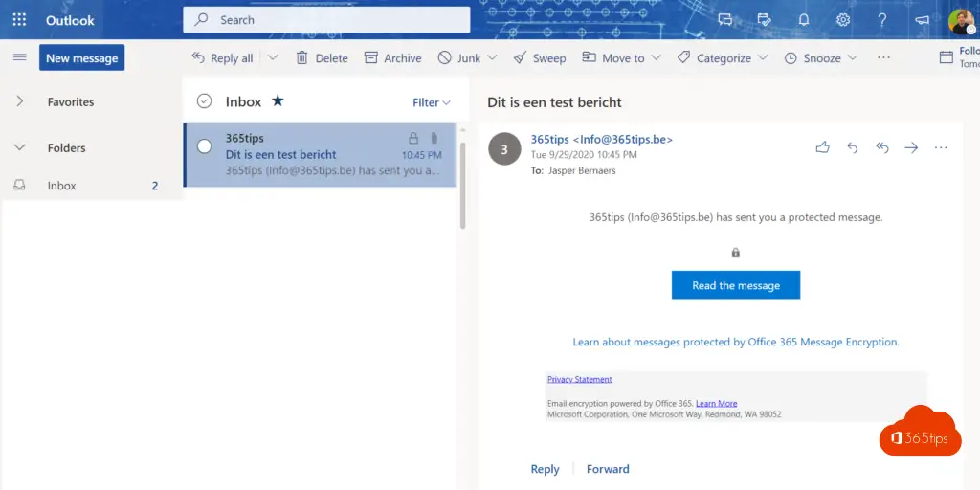This screenshot has width=980, height=490.
Task: Open the Privacy Statement link
Action: tap(579, 379)
